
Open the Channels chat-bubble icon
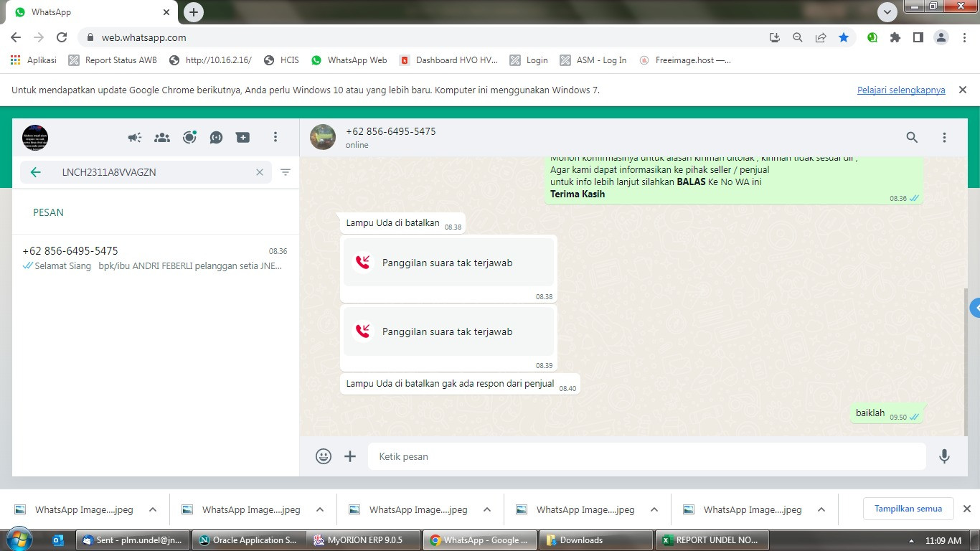tap(216, 137)
